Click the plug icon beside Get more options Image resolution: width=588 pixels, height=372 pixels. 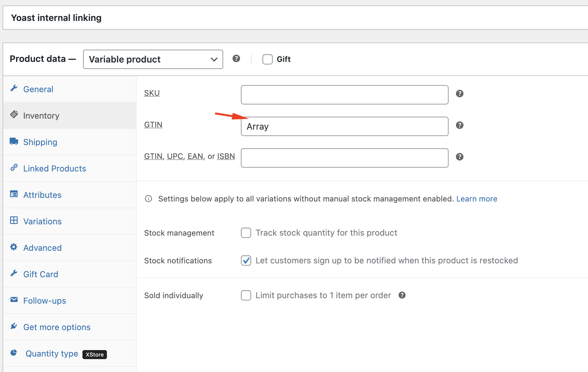(14, 326)
